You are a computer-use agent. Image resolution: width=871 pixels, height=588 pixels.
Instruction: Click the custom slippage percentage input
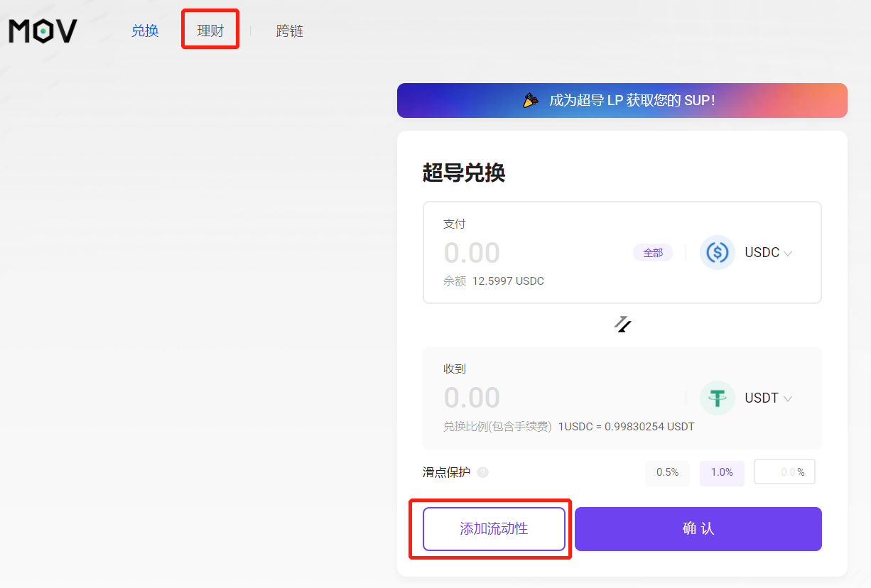tap(780, 472)
